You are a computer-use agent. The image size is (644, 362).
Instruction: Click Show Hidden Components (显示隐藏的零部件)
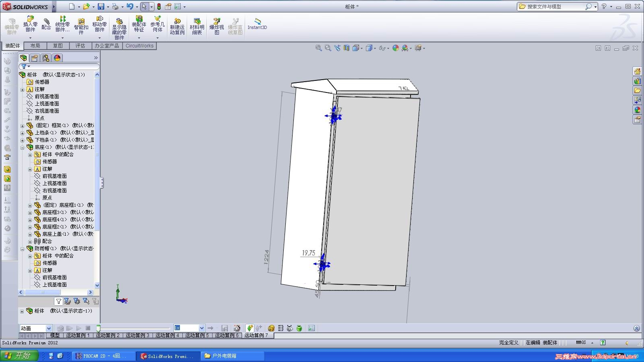click(x=119, y=29)
